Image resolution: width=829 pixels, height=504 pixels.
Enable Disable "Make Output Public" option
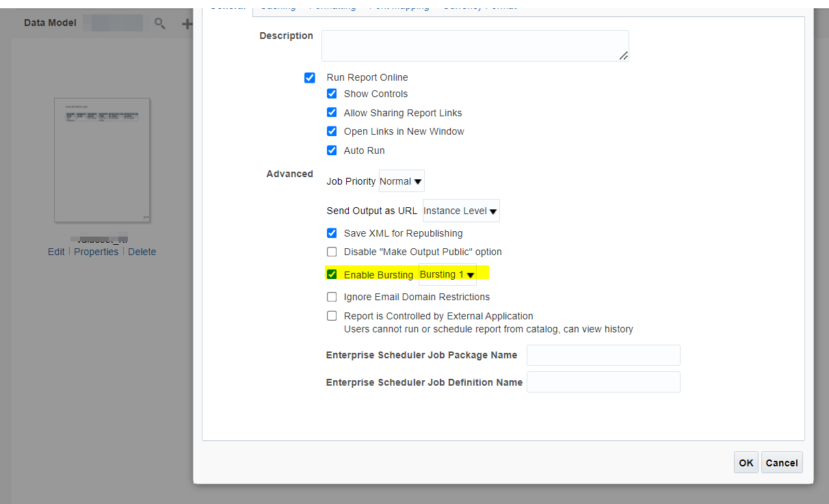332,252
